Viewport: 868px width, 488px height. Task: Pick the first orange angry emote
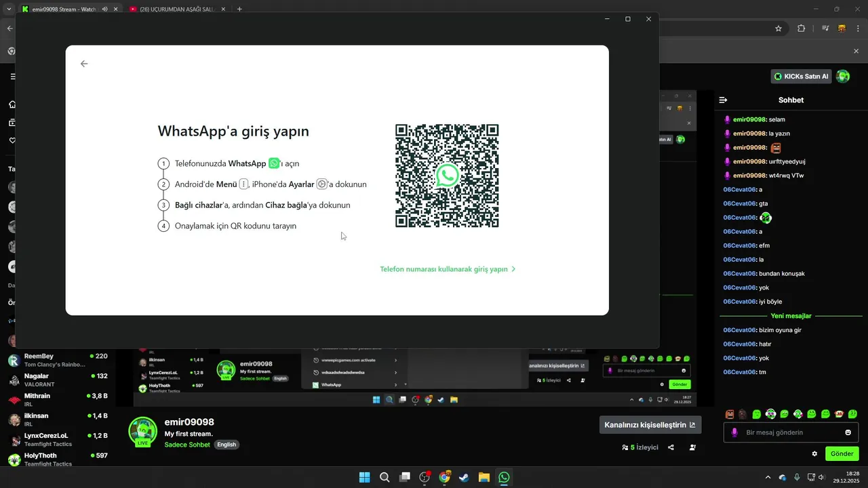click(730, 414)
